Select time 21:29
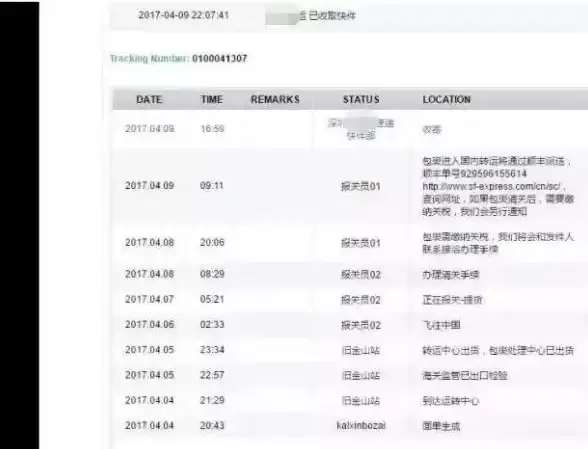This screenshot has width=588, height=449. (x=212, y=400)
